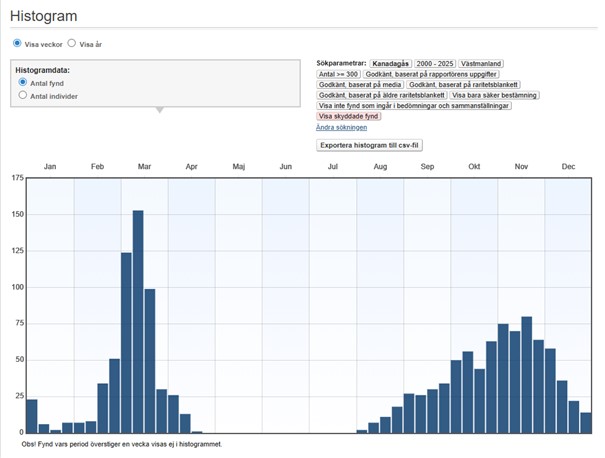The image size is (605, 458).
Task: Select the 'Visa veckor' radio button
Action: point(17,43)
